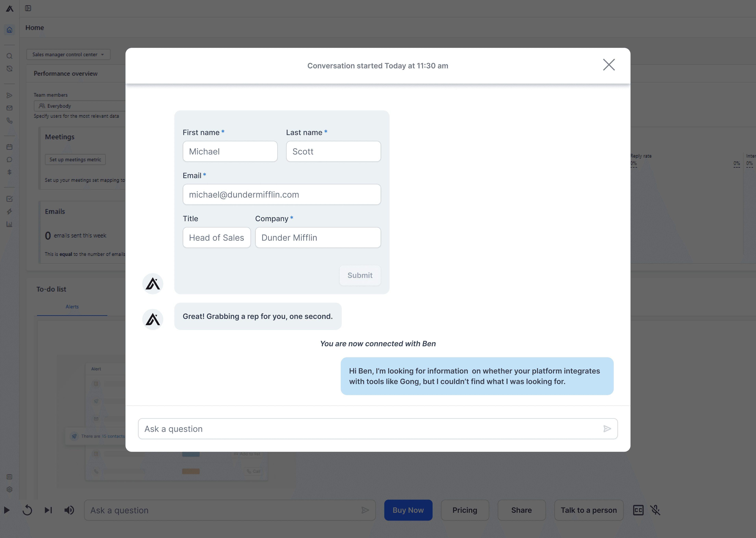Screen dimensions: 756x538
Task: Open the envelope emails icon in sidebar
Action: click(10, 108)
